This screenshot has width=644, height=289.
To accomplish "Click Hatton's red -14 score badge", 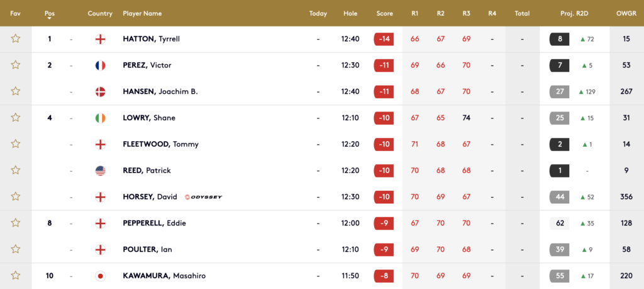I will 384,39.
